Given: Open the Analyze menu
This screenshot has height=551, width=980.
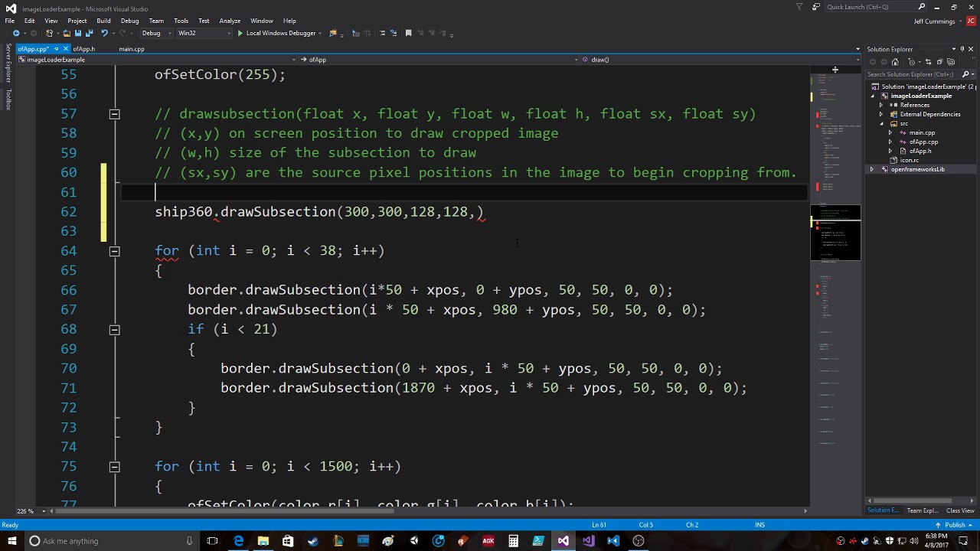Looking at the screenshot, I should coord(230,21).
